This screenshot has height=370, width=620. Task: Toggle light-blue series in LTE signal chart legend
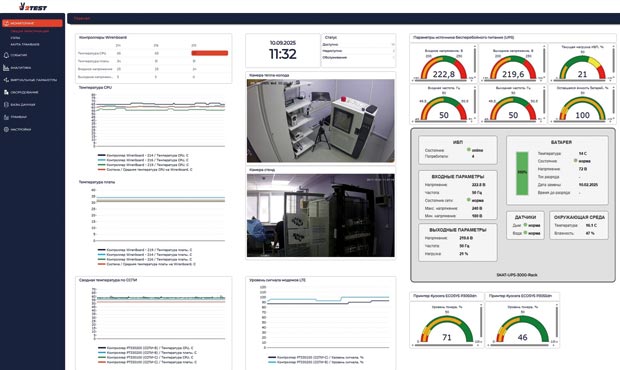(316, 362)
